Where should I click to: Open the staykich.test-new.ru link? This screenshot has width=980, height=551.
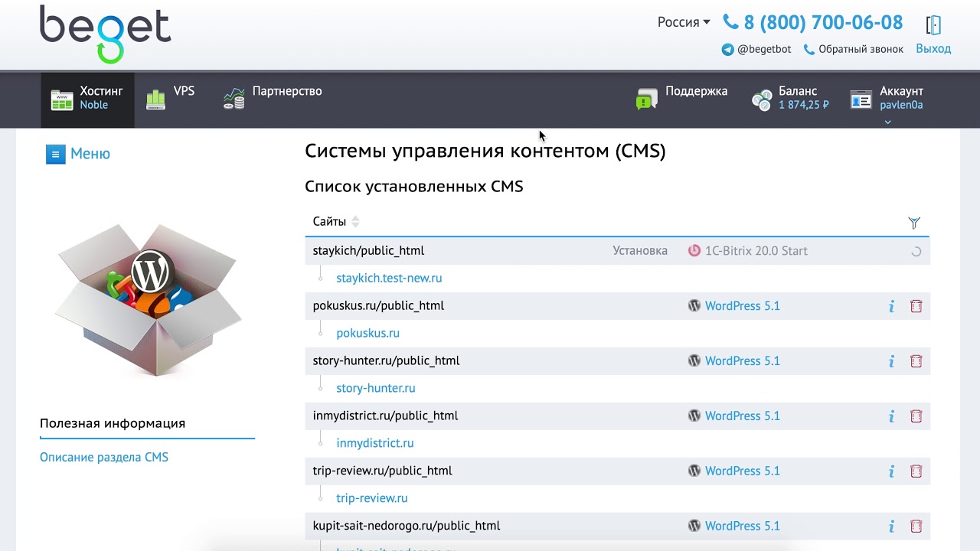coord(389,278)
